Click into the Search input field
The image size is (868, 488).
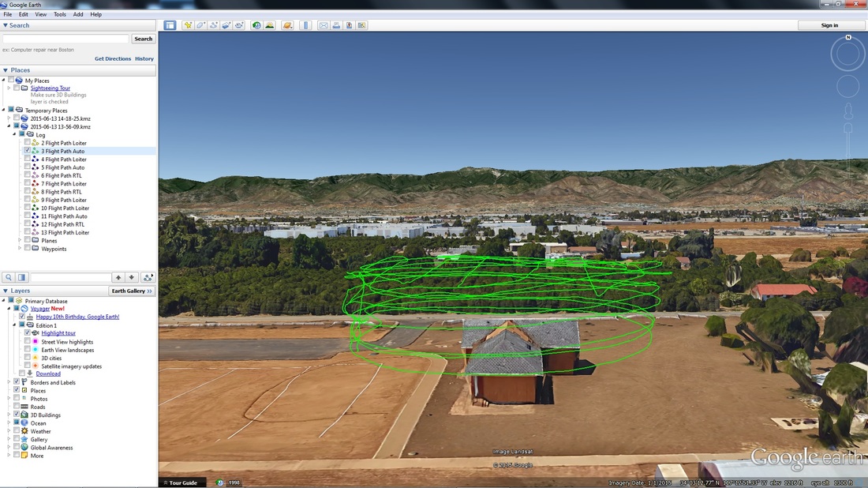(65, 39)
